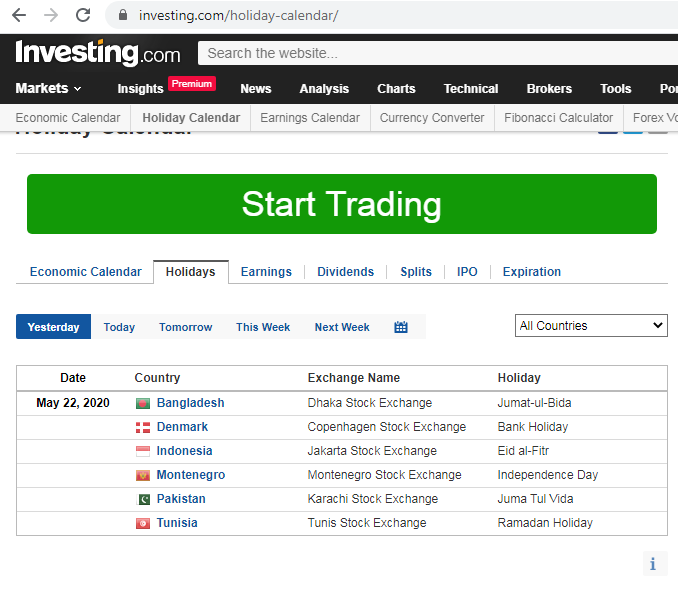Open the Analysis menu
678x614 pixels.
[x=324, y=89]
